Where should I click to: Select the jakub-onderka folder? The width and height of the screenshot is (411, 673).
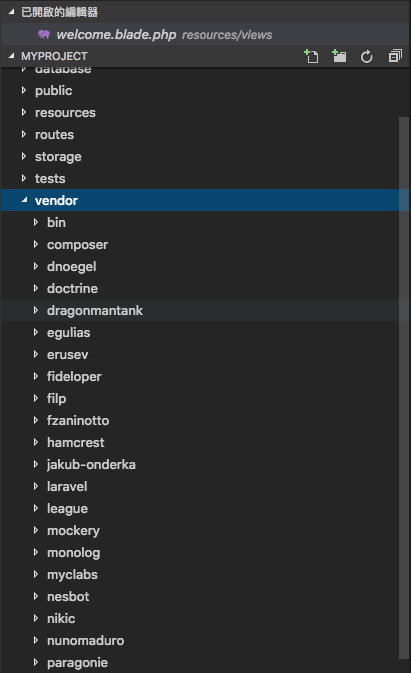click(204, 464)
